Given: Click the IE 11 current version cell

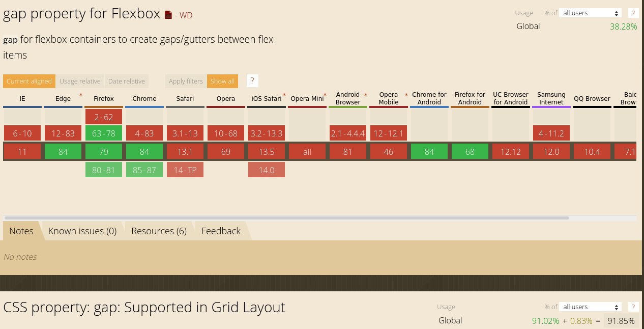Looking at the screenshot, I should [22, 151].
